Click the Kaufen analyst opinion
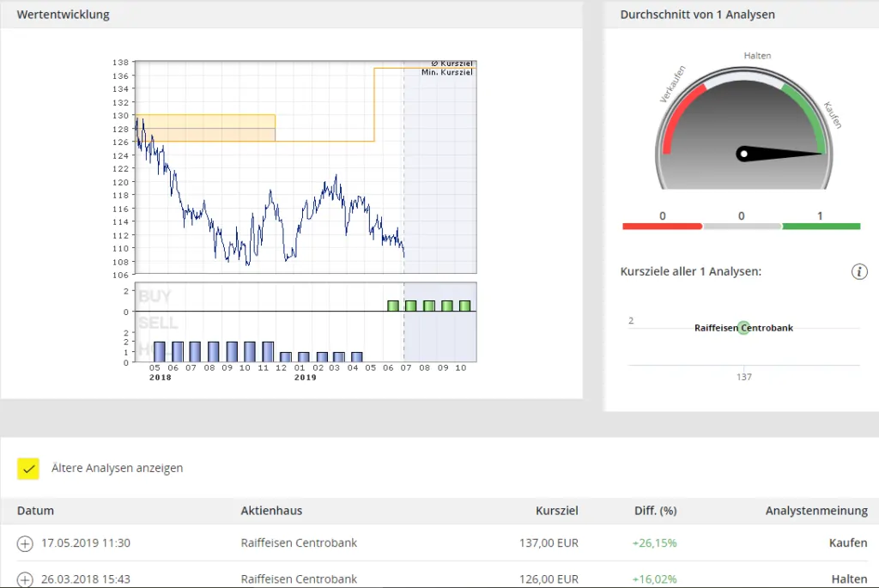 coord(847,543)
